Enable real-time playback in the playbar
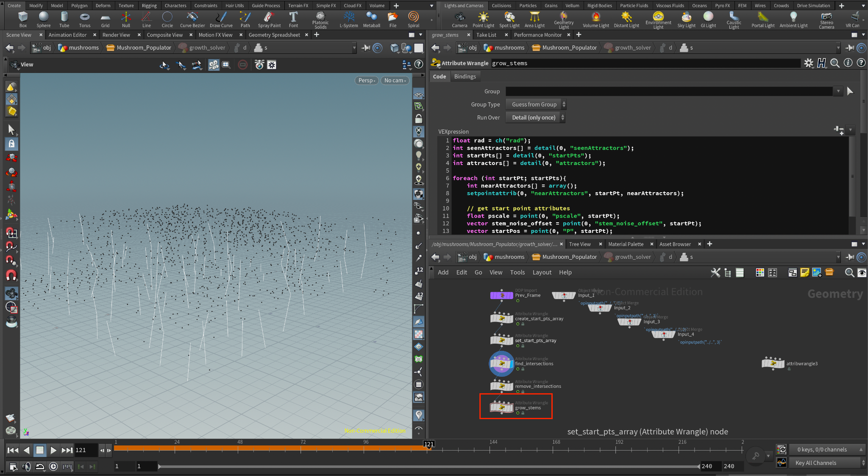This screenshot has width=868, height=476. coord(53,467)
